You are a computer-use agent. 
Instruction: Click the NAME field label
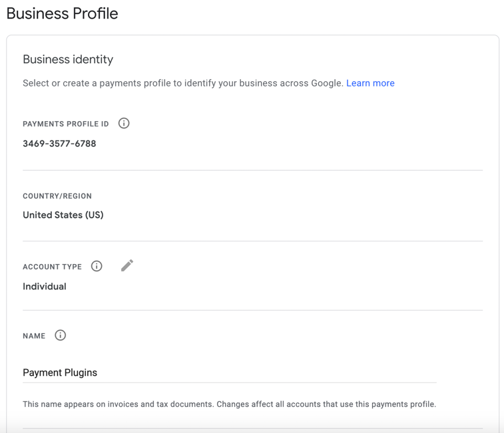tap(34, 336)
